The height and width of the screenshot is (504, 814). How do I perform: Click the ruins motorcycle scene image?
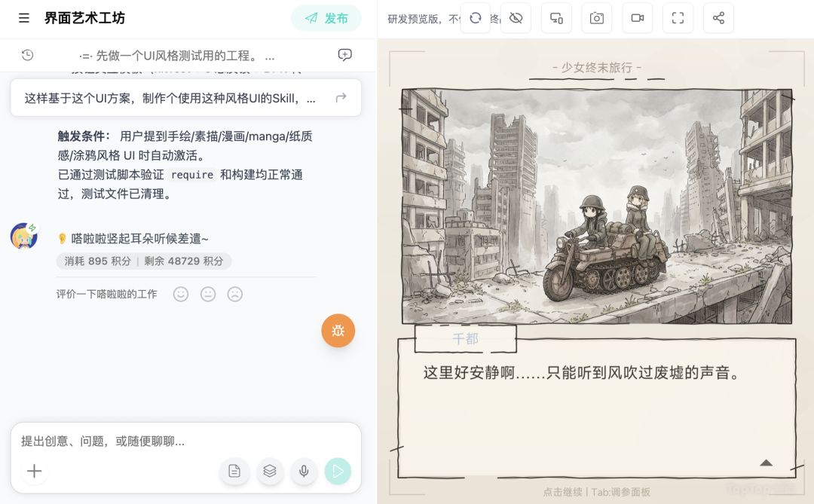(597, 206)
